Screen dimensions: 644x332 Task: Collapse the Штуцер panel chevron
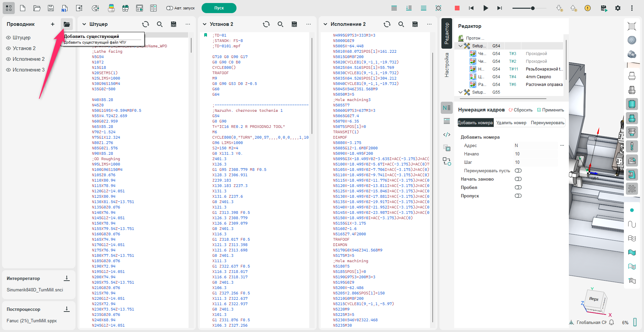pos(84,24)
